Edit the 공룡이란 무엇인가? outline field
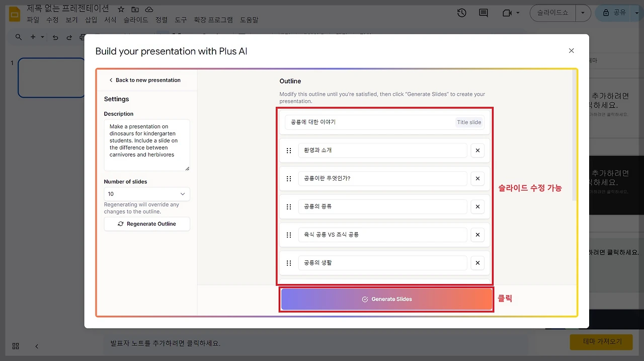This screenshot has height=361, width=644. (x=382, y=178)
